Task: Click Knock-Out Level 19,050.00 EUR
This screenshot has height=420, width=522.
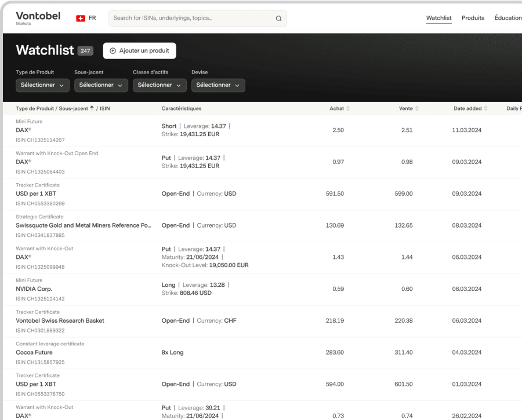Action: pyautogui.click(x=205, y=265)
